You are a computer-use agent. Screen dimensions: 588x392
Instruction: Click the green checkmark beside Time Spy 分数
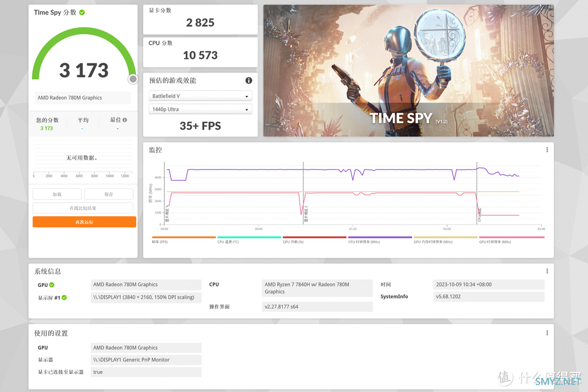click(82, 13)
